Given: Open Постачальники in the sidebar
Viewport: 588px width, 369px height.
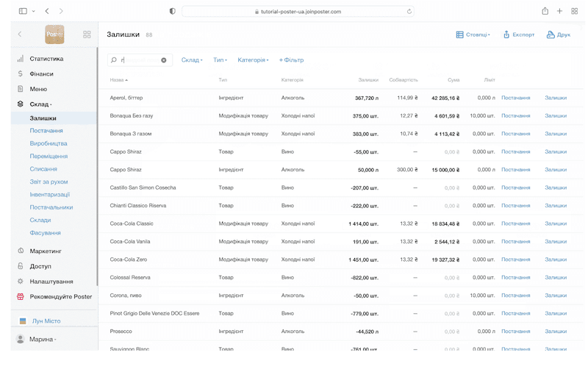Looking at the screenshot, I should tap(51, 207).
